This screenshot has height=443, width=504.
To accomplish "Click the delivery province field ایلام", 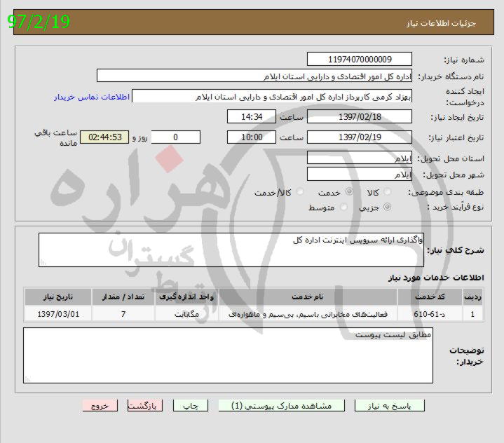I will tap(360, 158).
